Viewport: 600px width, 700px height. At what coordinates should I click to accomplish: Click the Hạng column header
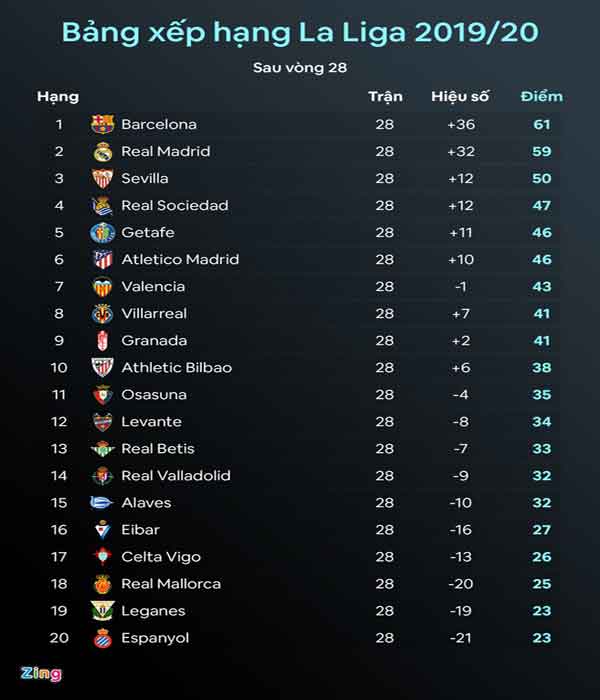pyautogui.click(x=58, y=97)
